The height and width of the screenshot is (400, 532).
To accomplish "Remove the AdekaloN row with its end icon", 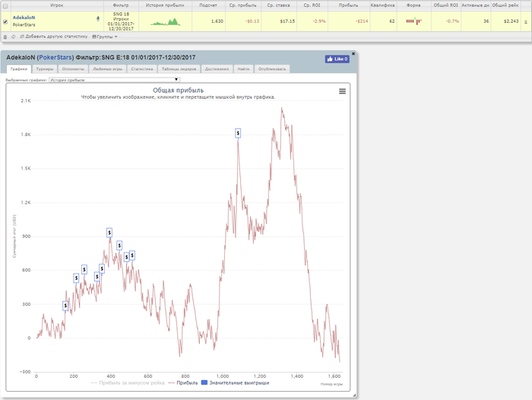I will coord(526,22).
